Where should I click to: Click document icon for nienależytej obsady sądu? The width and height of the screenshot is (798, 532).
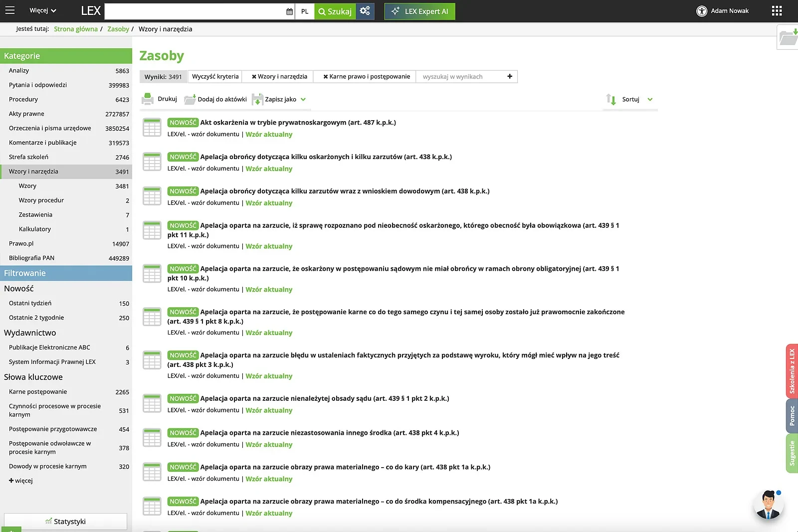152,403
